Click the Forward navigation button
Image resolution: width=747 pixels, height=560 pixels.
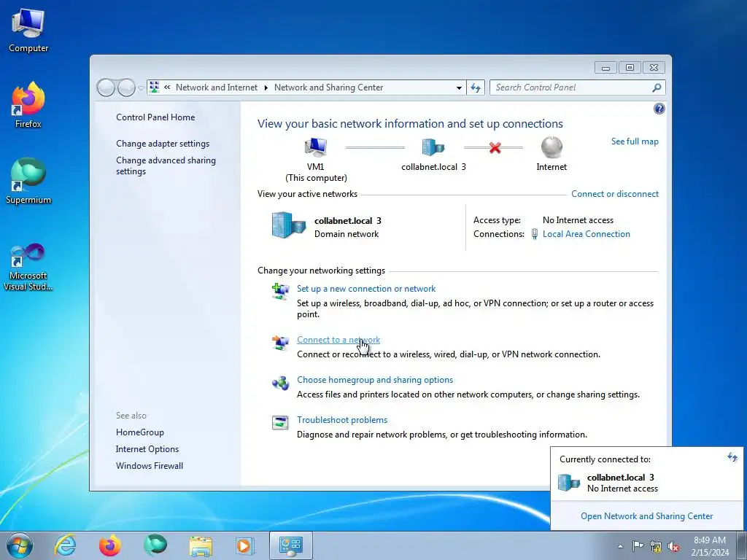point(126,87)
